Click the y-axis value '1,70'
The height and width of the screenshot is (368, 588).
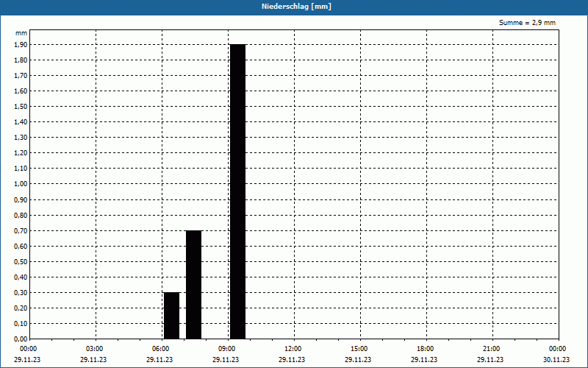(21, 76)
